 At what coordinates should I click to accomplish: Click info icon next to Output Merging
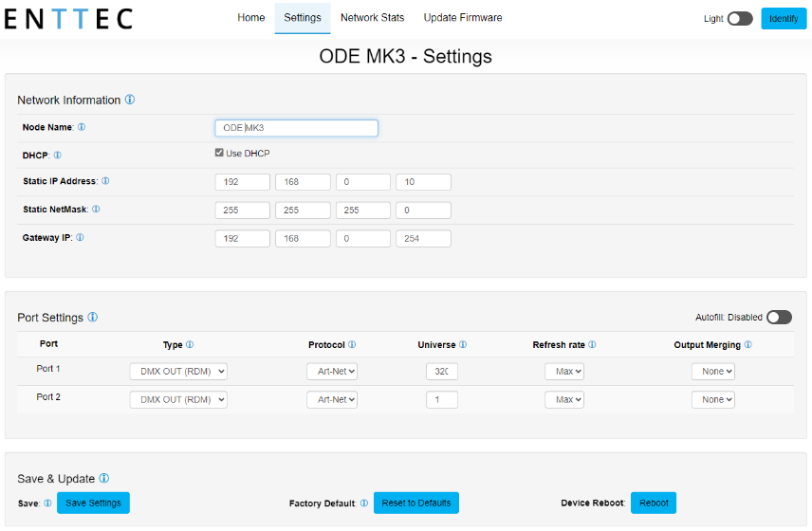(747, 344)
